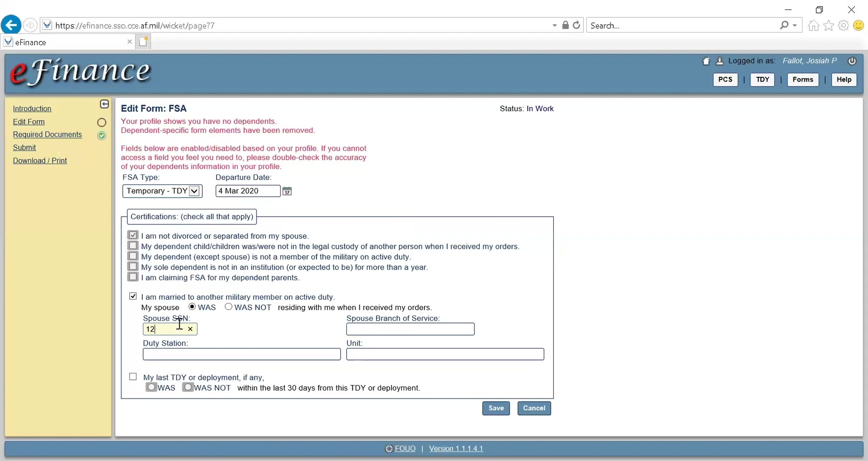The width and height of the screenshot is (868, 461).
Task: Collapse the left sidebar with the arrow icon
Action: [104, 104]
